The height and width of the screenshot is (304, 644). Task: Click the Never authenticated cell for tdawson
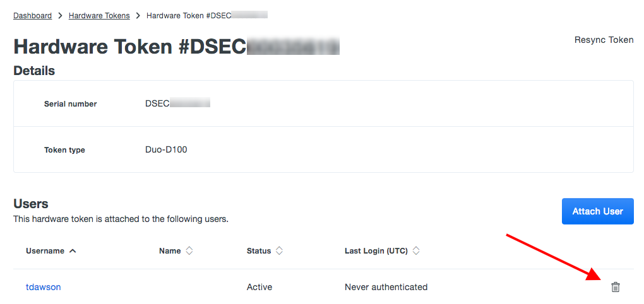click(386, 287)
